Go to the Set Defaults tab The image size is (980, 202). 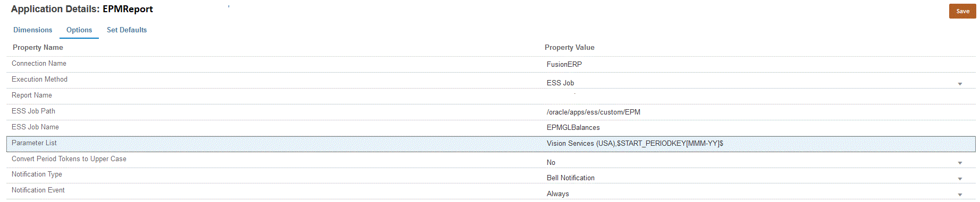coord(126,30)
